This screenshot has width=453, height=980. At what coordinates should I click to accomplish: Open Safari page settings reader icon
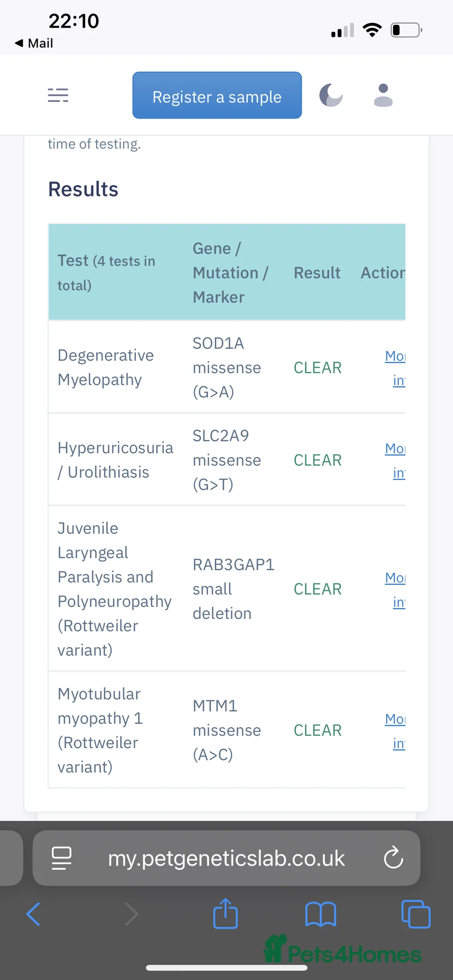tap(62, 858)
